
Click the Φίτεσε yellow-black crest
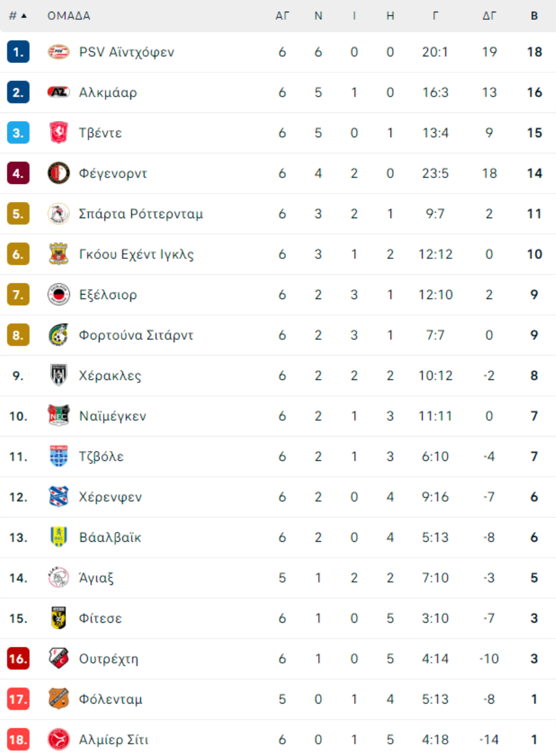tap(59, 618)
